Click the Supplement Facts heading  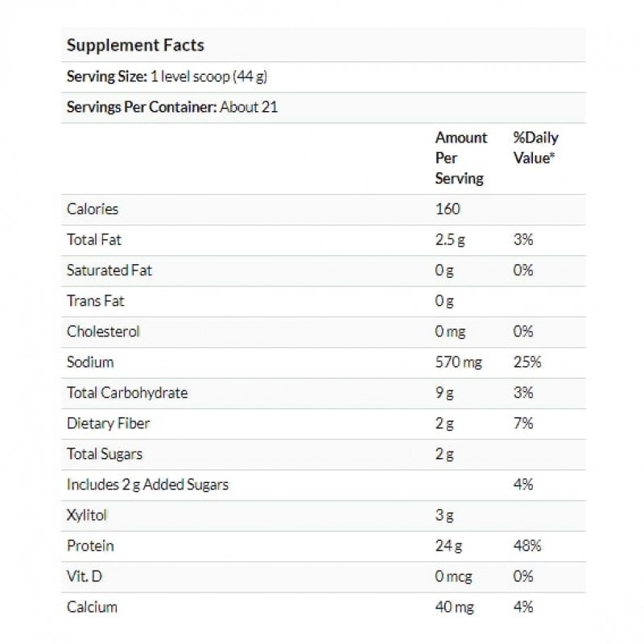[x=134, y=45]
